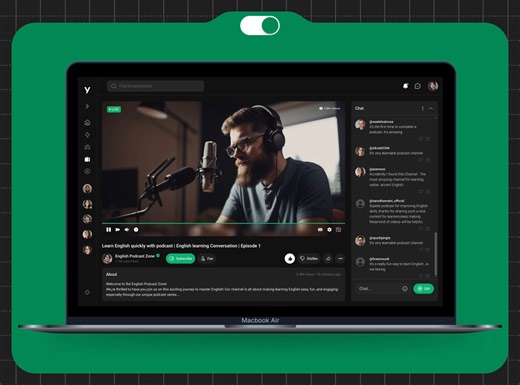The width and height of the screenshot is (520, 385).
Task: Select the highlighted white sidebar icon
Action: 87,159
